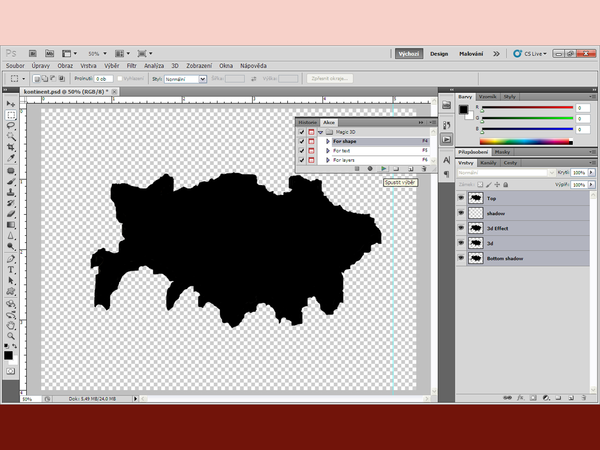Click the Design workspace button
Viewport: 600px width, 450px height.
pyautogui.click(x=439, y=53)
